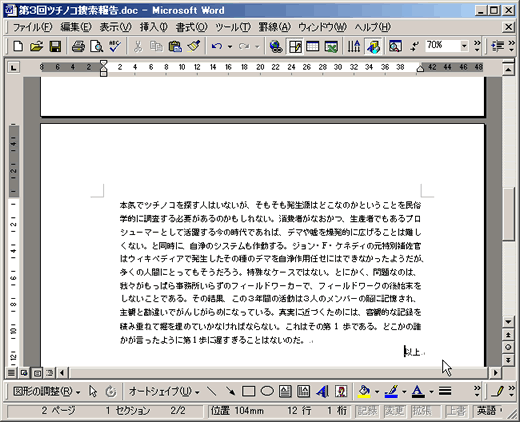Image resolution: width=520 pixels, height=422 pixels.
Task: Click the New Blank Document icon
Action: (18, 46)
